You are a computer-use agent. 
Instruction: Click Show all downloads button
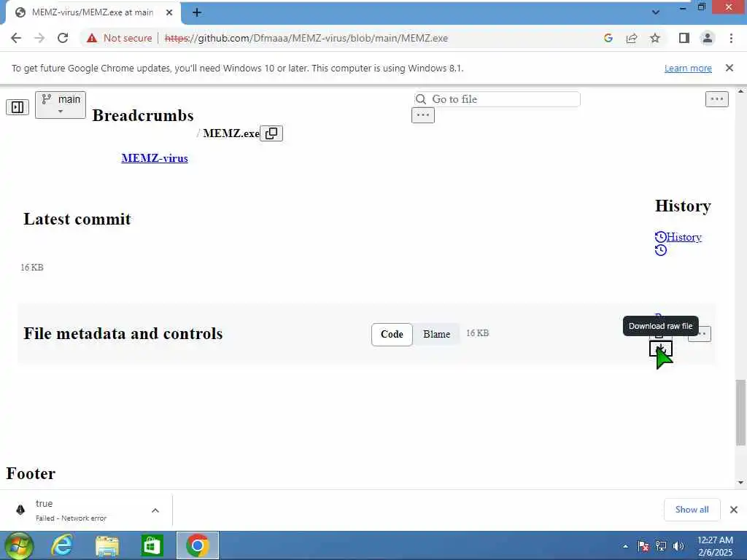tap(692, 510)
